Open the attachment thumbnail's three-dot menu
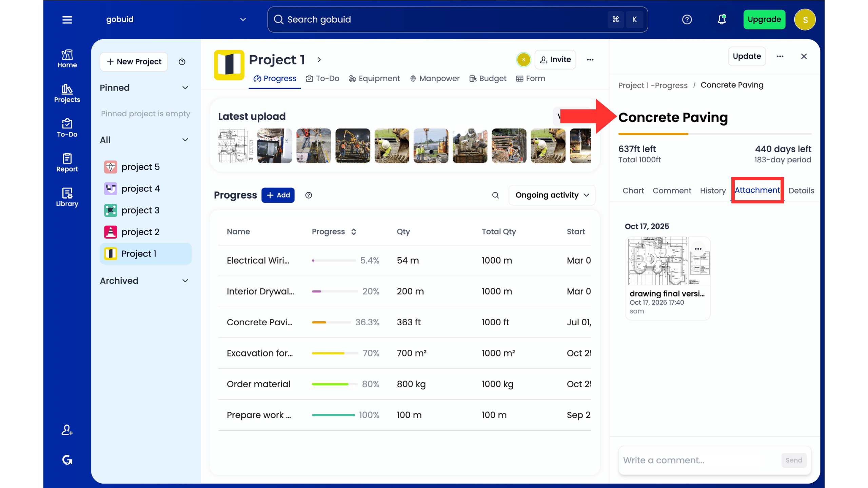 (x=698, y=249)
